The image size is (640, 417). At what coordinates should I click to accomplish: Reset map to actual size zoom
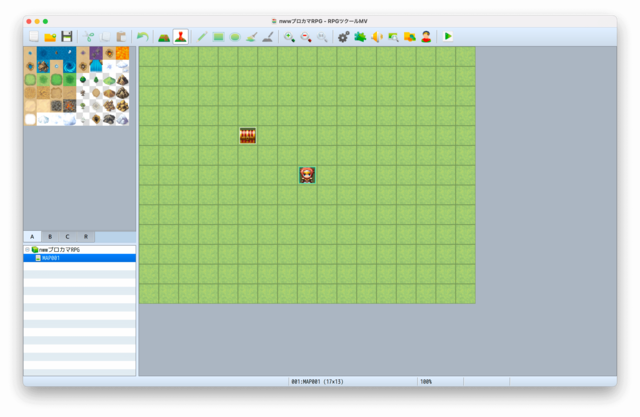coord(322,37)
